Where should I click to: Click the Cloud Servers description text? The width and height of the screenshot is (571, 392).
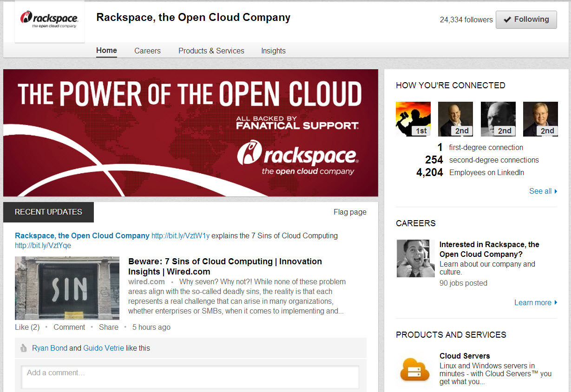click(x=495, y=373)
